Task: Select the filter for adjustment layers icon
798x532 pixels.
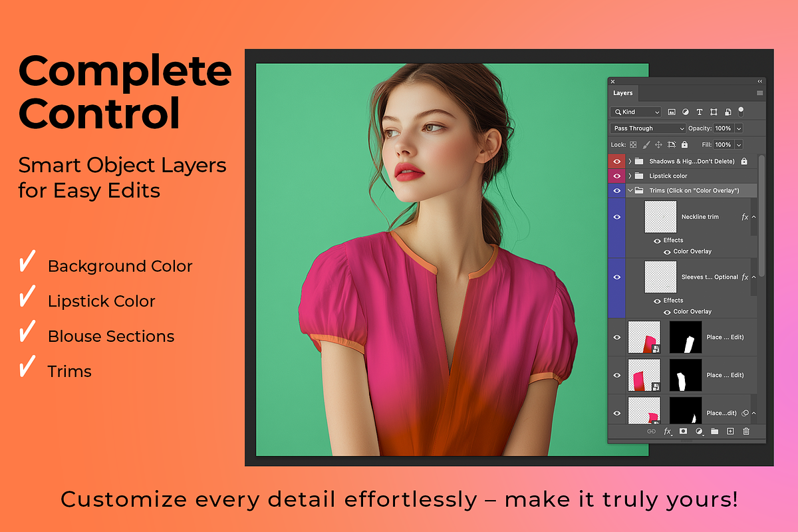Action: tap(686, 112)
